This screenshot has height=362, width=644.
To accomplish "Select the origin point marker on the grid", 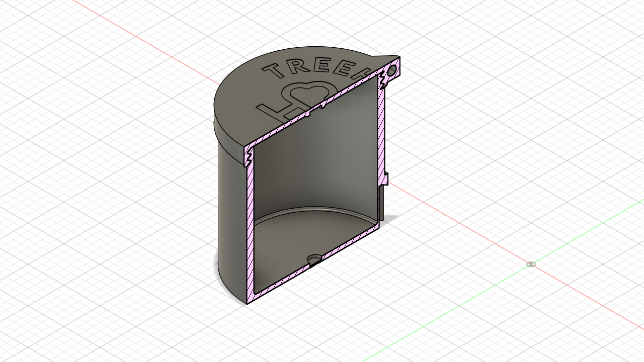I will coord(531,264).
